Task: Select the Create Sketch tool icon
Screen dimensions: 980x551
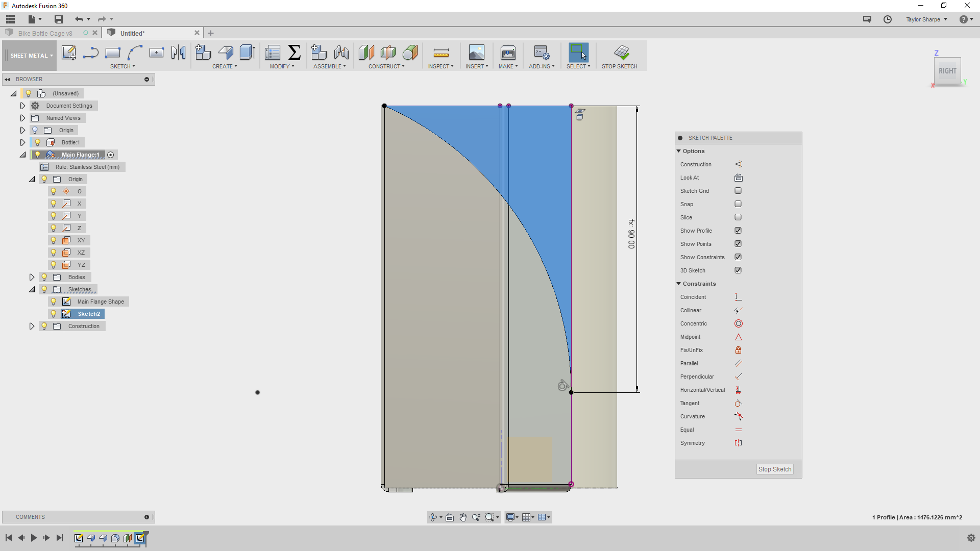Action: tap(68, 53)
